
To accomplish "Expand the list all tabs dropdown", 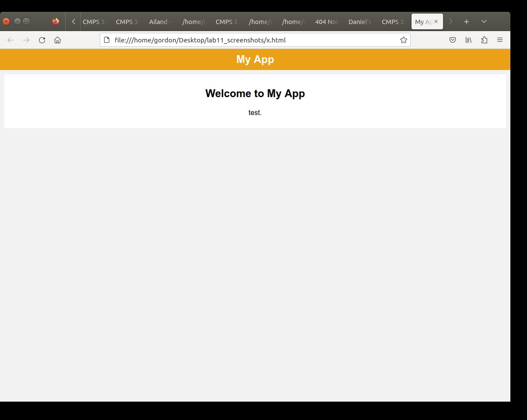I will [484, 21].
